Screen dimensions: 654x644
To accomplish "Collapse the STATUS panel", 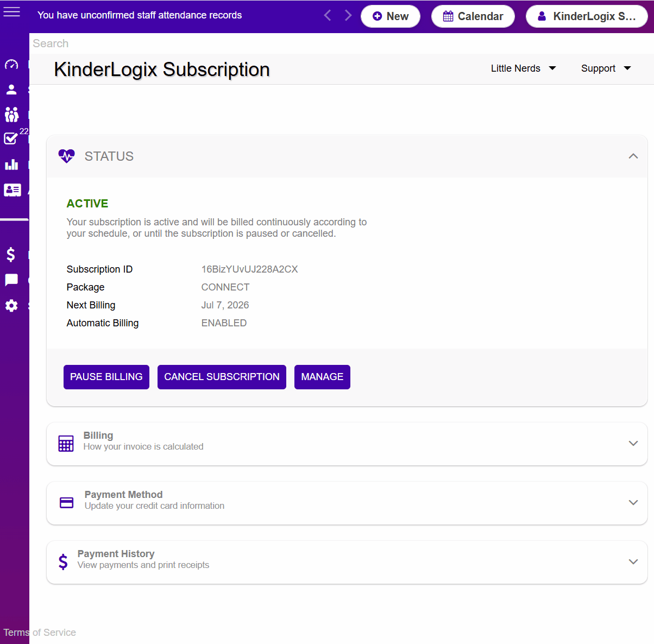I will [x=633, y=156].
